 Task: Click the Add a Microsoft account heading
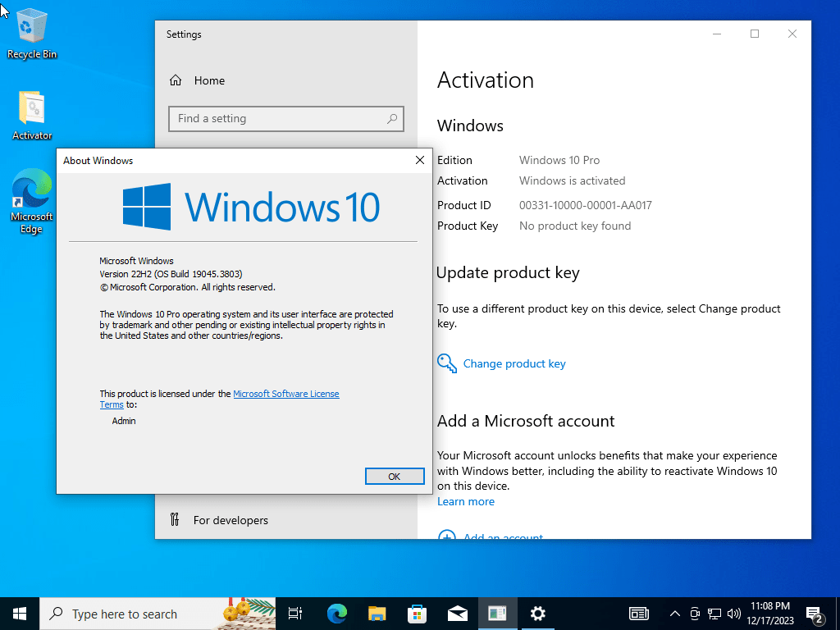coord(526,421)
